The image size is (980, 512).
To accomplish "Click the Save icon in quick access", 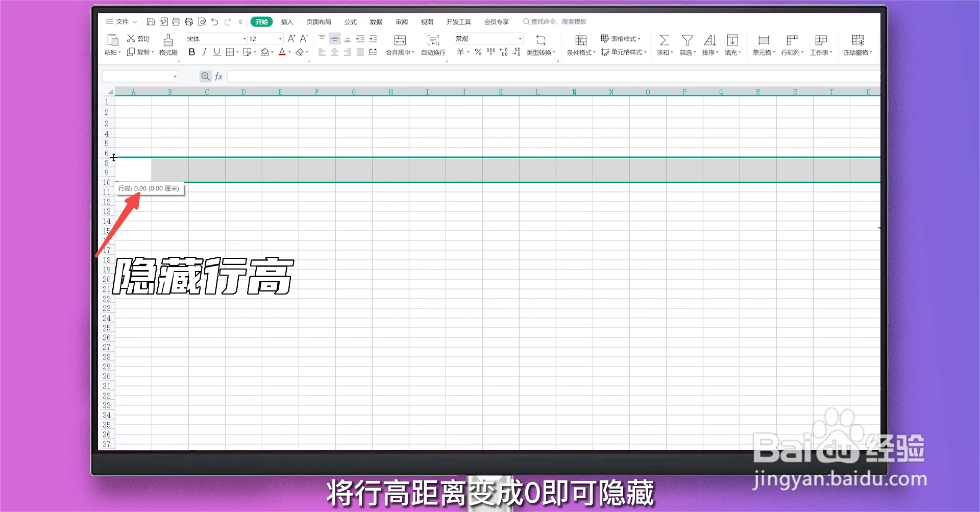I will click(151, 22).
